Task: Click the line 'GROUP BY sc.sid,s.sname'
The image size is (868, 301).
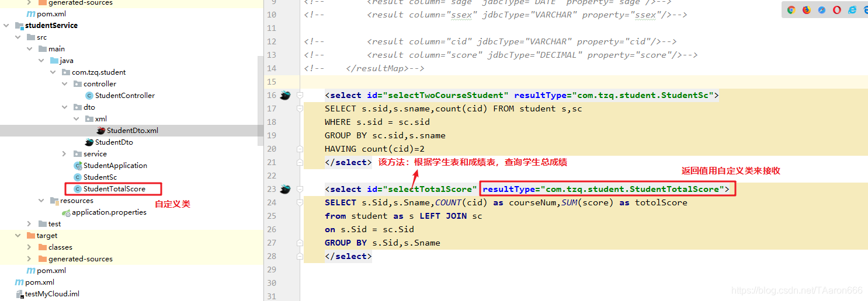Action: pos(385,135)
